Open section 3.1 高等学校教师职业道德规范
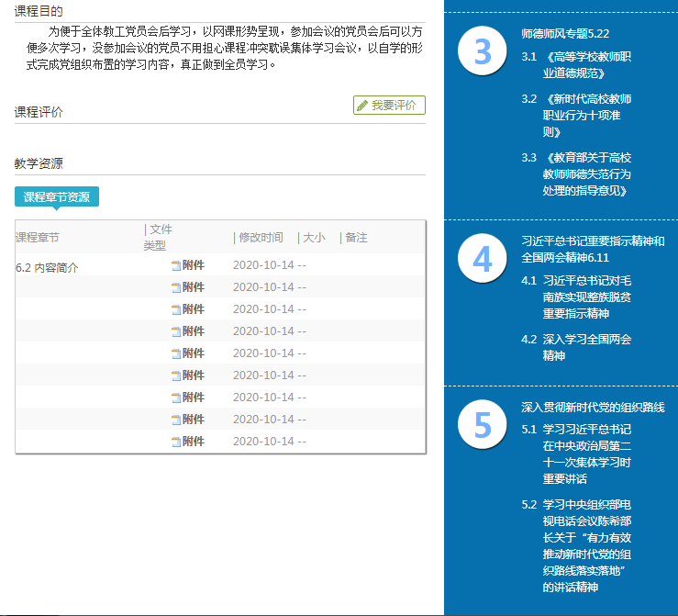The image size is (678, 616). tap(587, 65)
